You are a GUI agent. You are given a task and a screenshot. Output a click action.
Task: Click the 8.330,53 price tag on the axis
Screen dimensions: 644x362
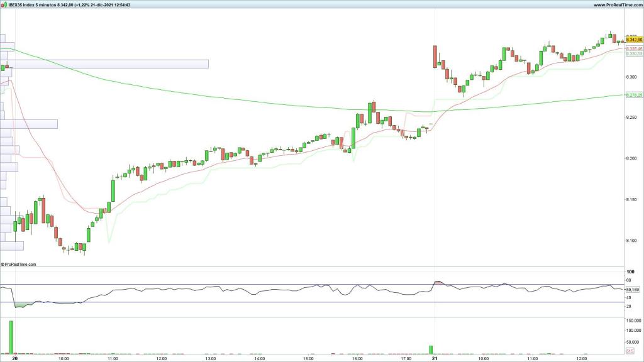634,54
